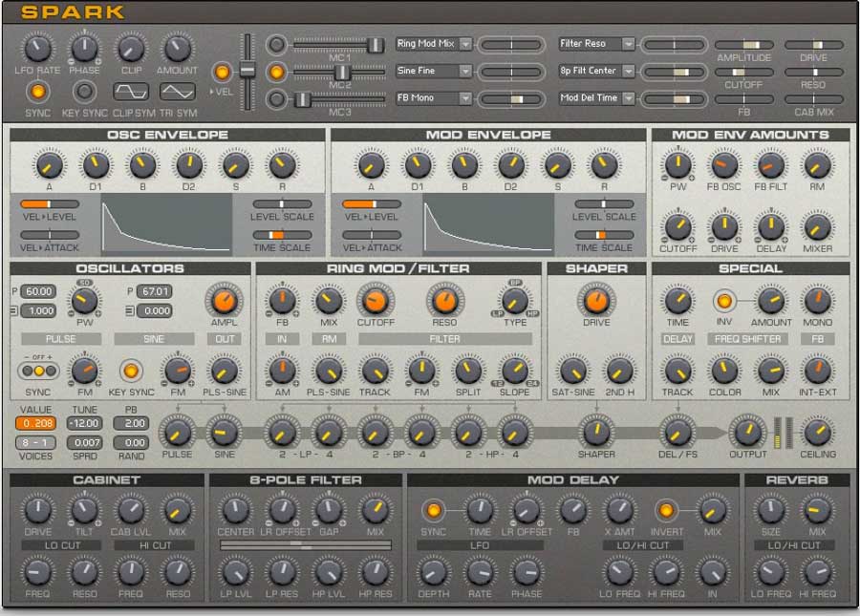Viewport: 860px width, 616px height.
Task: Click the 8-Pole Filter range bar
Action: click(306, 544)
